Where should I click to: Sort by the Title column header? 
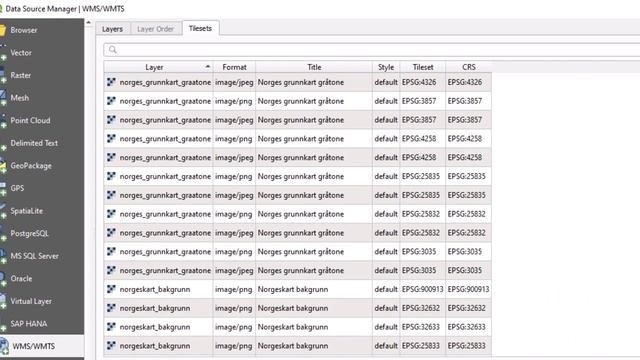(x=314, y=67)
